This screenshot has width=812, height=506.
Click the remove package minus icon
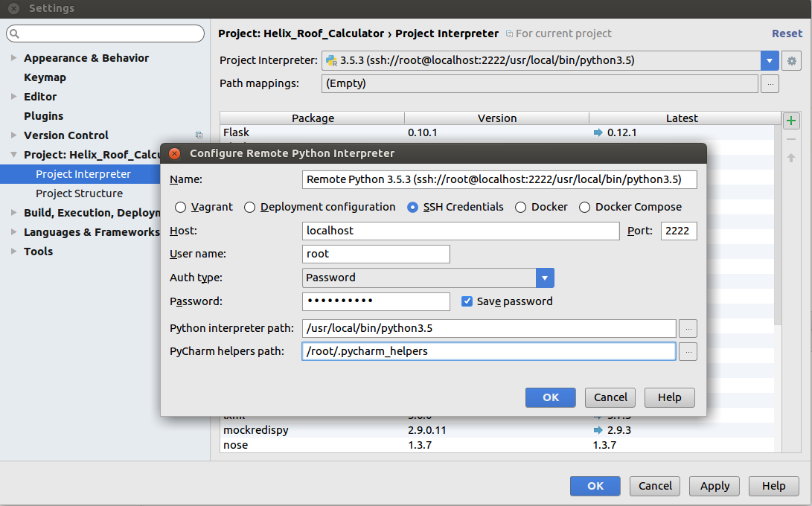pyautogui.click(x=790, y=139)
